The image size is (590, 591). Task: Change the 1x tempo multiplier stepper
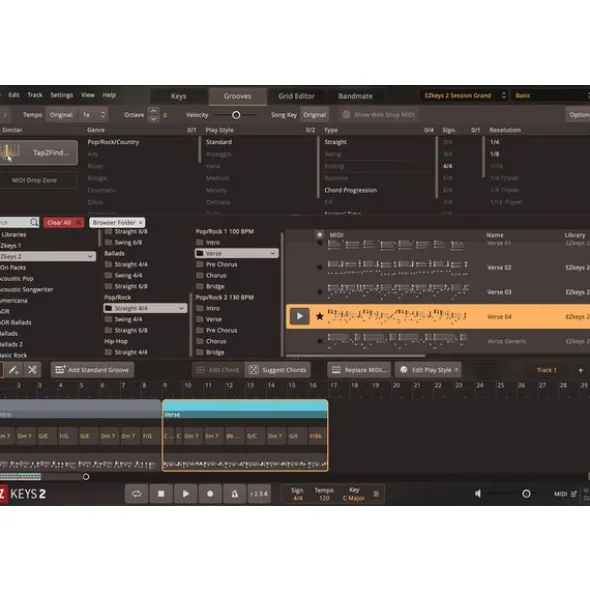pos(94,115)
